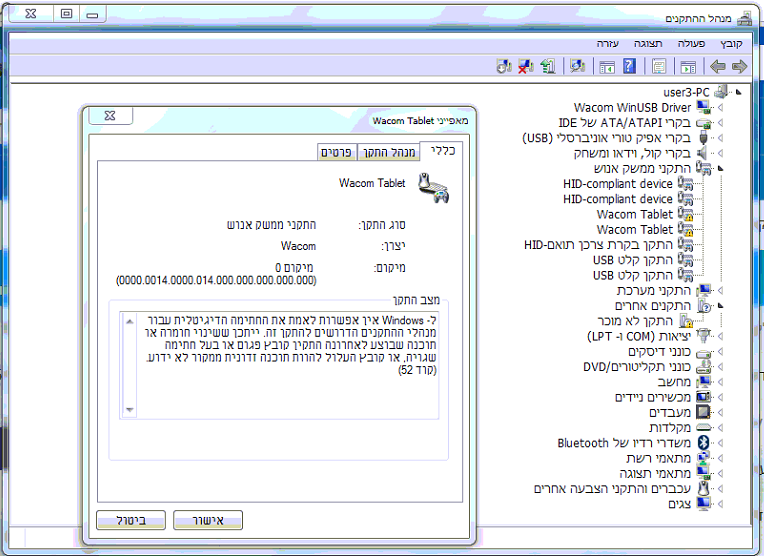Select the computer (מחשב) tree label
This screenshot has width=764, height=556.
[x=674, y=382]
